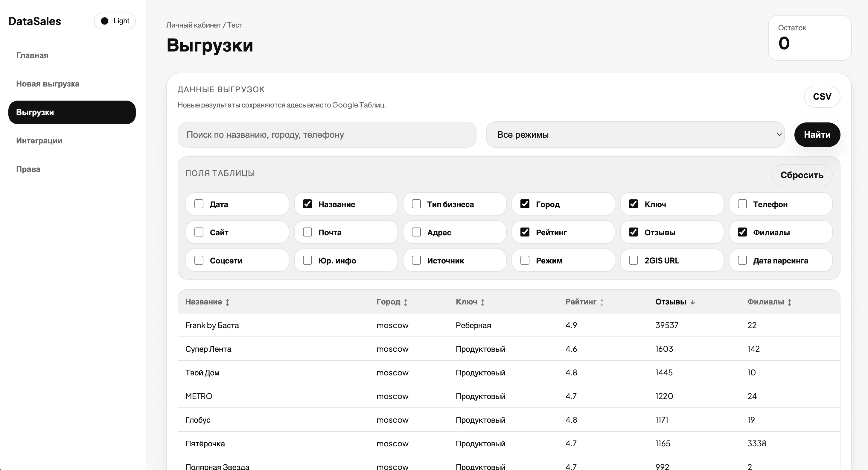Sort table by Ключ column arrows
868x470 pixels.
coord(482,302)
